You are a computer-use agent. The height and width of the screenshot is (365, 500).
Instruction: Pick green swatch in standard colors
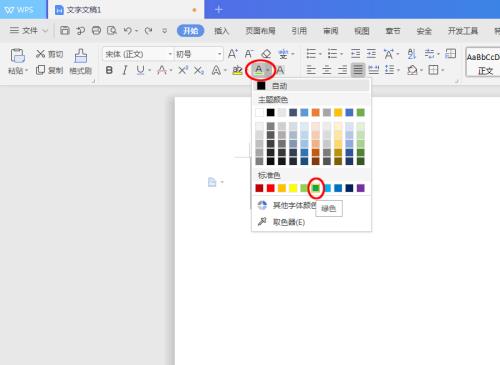point(316,188)
